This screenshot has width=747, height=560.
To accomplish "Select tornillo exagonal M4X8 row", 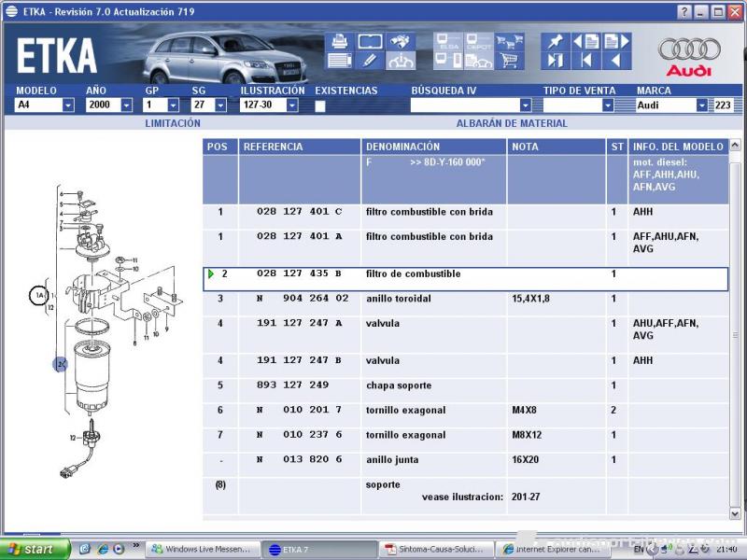I will pos(465,415).
